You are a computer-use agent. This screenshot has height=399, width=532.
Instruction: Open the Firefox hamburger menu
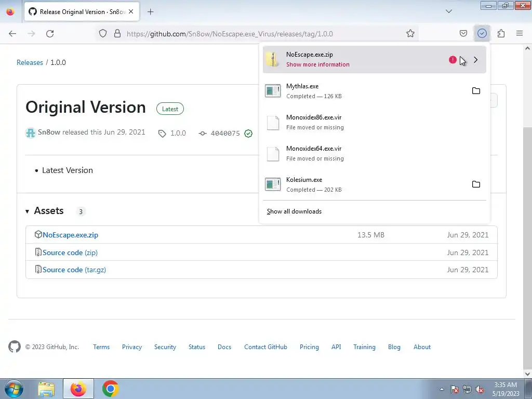(x=520, y=33)
